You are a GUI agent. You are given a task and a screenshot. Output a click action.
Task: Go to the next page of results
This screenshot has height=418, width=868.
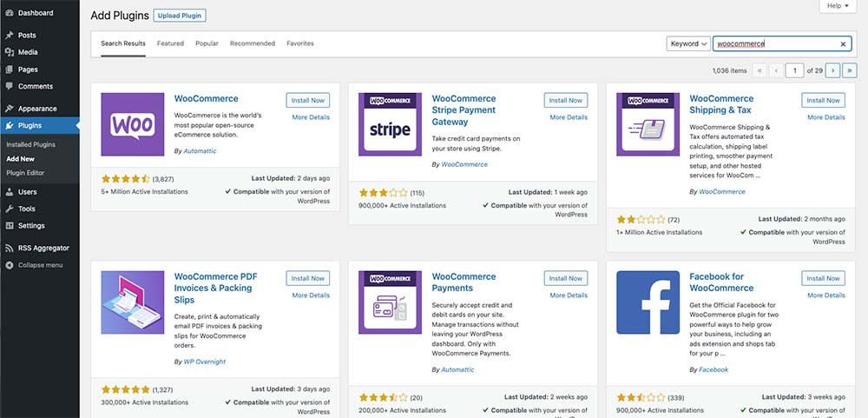coord(832,70)
